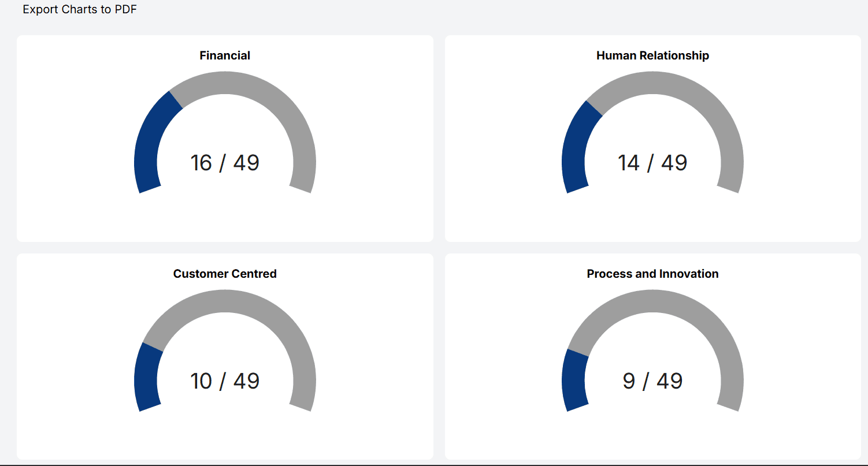
Task: Click the 16 / 49 score label
Action: click(x=225, y=163)
